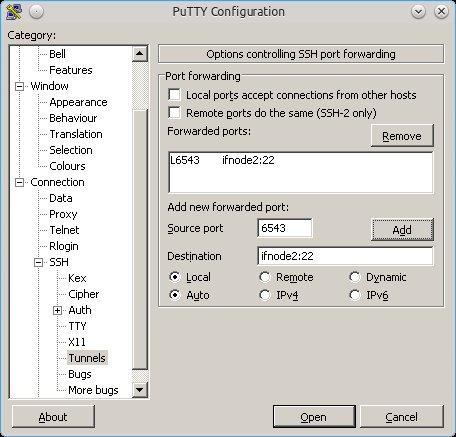The width and height of the screenshot is (456, 437).
Task: Click the Open button to start session
Action: pyautogui.click(x=314, y=417)
